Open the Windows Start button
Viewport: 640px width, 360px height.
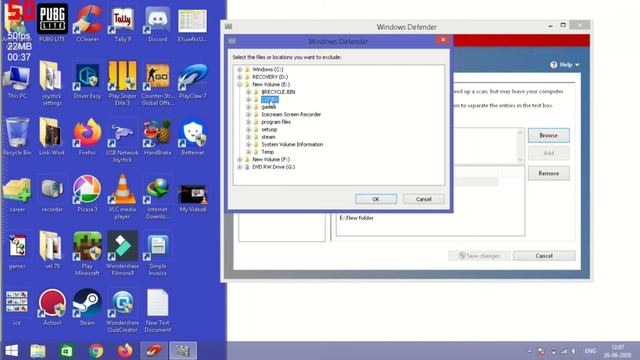(x=11, y=351)
